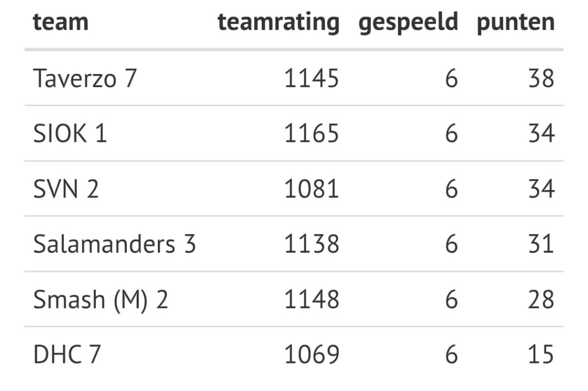Open the Taverzo 7 team row
Image resolution: width=588 pixels, height=391 pixels.
click(x=85, y=78)
